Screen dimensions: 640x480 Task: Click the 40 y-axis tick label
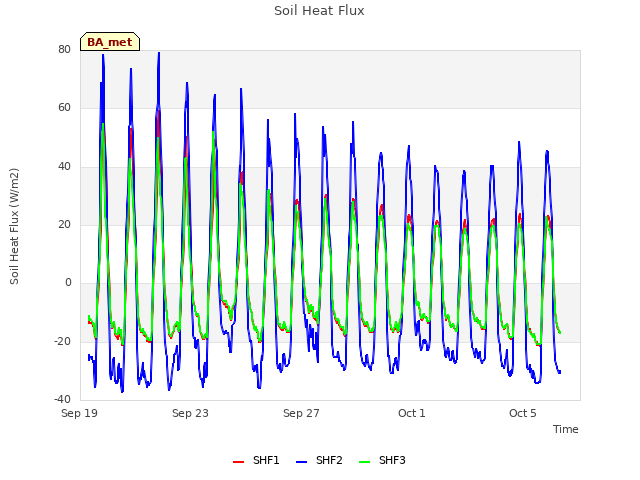64,166
